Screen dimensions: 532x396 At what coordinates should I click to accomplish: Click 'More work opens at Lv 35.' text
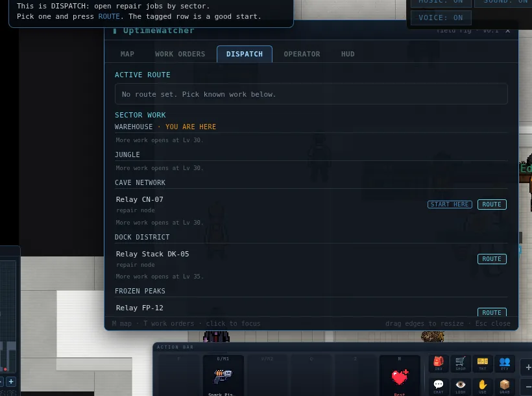pyautogui.click(x=160, y=277)
